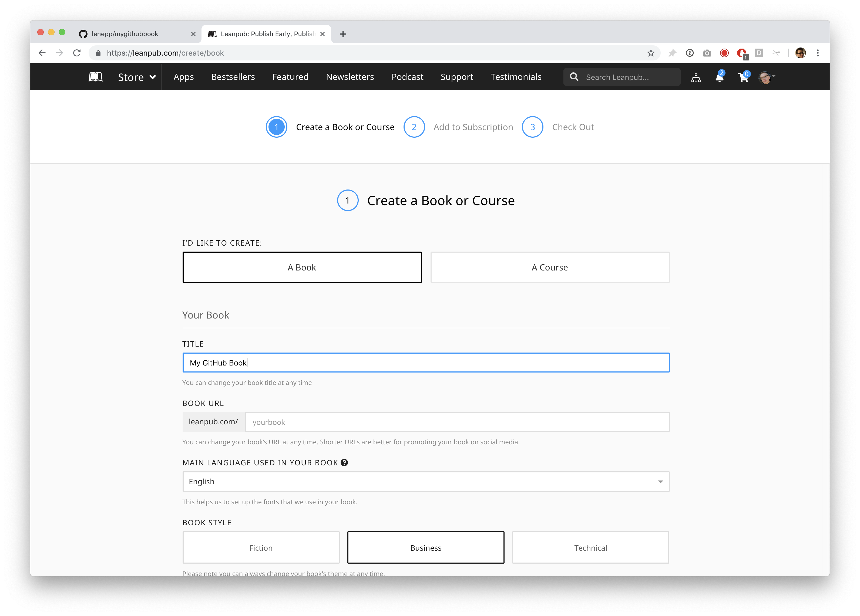Choose the A Course option
The width and height of the screenshot is (860, 616).
click(x=550, y=267)
